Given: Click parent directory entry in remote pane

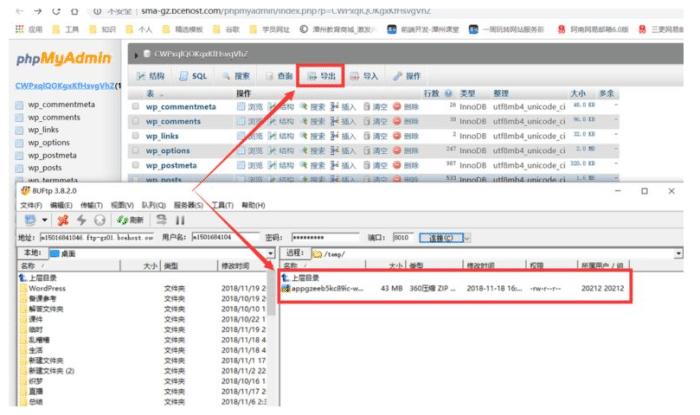Looking at the screenshot, I should point(301,278).
